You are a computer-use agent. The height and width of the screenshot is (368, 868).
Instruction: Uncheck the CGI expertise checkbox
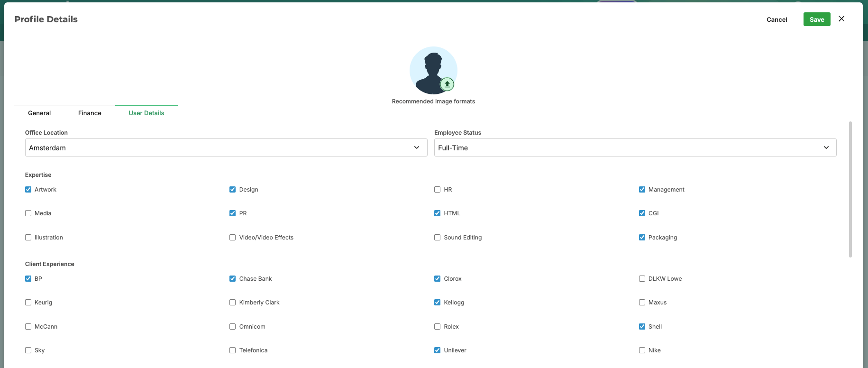click(642, 213)
